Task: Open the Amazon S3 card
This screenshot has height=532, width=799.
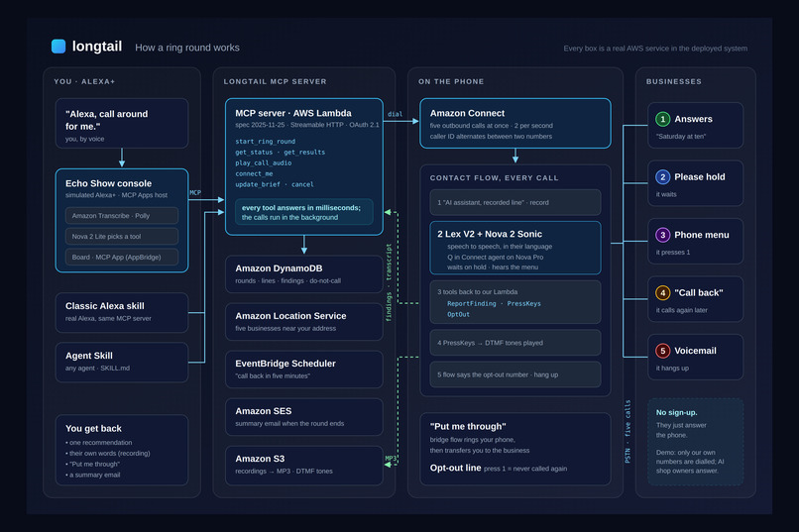Action: point(303,466)
